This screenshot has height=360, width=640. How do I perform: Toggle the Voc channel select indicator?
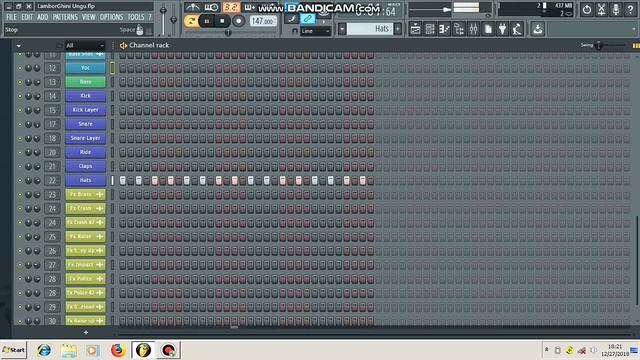[x=112, y=68]
